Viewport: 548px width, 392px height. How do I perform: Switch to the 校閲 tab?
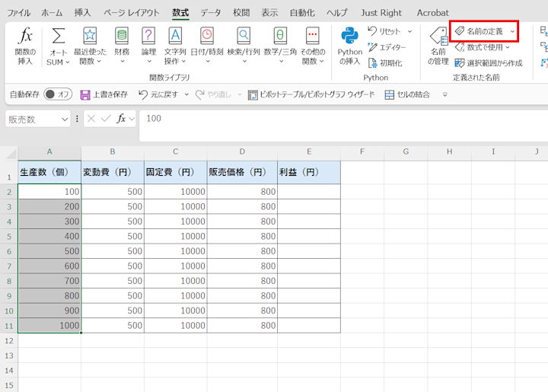click(241, 13)
